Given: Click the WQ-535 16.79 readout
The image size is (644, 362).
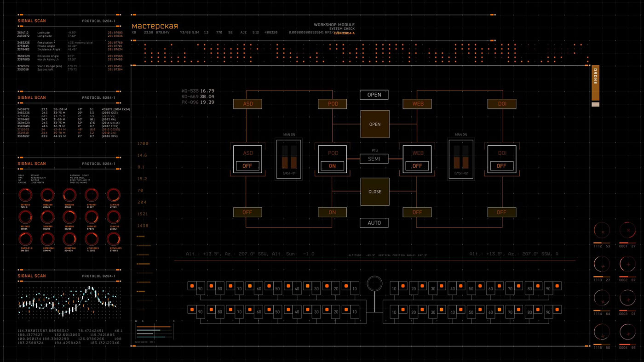Looking at the screenshot, I should (198, 91).
